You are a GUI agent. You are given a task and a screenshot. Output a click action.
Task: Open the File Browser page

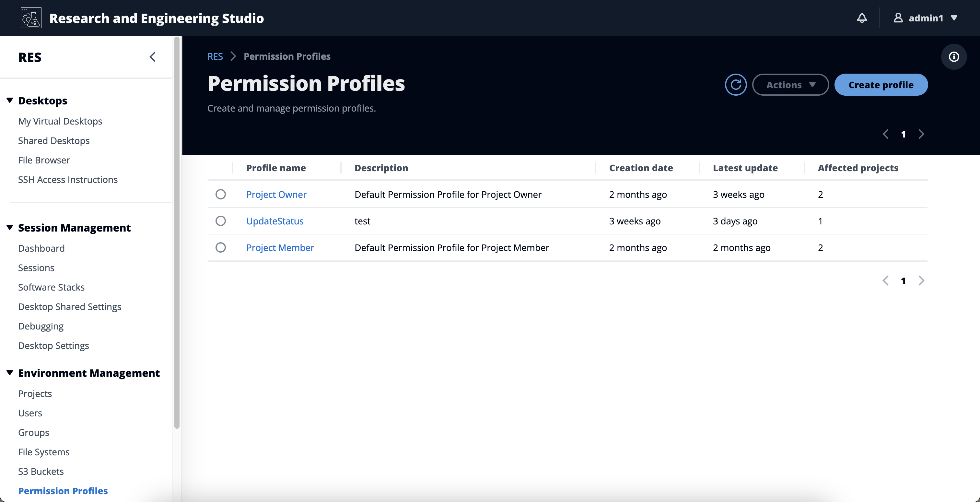point(44,160)
